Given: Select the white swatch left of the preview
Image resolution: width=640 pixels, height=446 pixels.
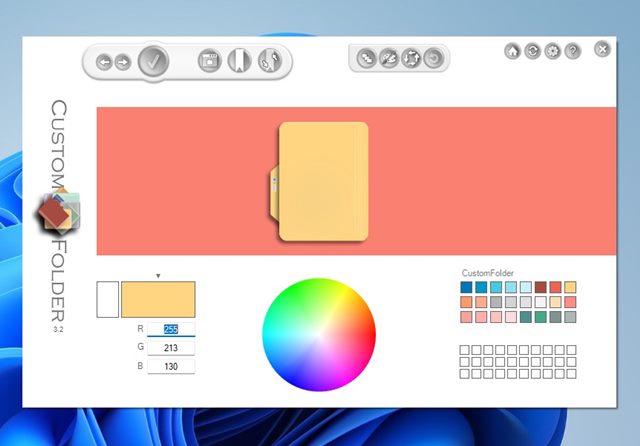Looking at the screenshot, I should pos(108,299).
